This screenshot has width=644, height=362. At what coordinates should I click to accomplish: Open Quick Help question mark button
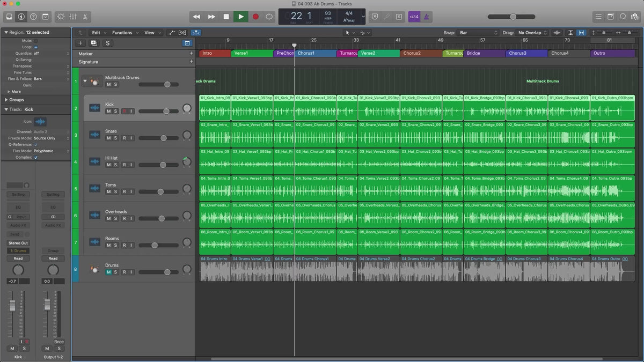tap(33, 17)
